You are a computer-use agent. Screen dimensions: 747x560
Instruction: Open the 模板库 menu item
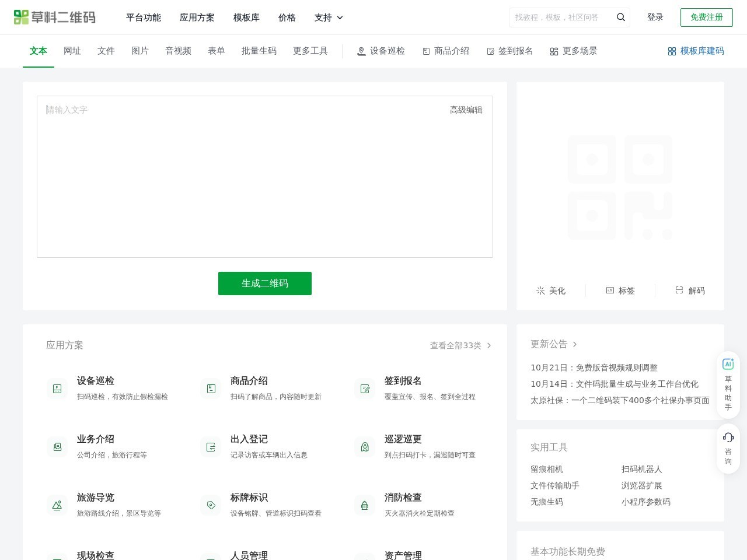click(x=246, y=17)
